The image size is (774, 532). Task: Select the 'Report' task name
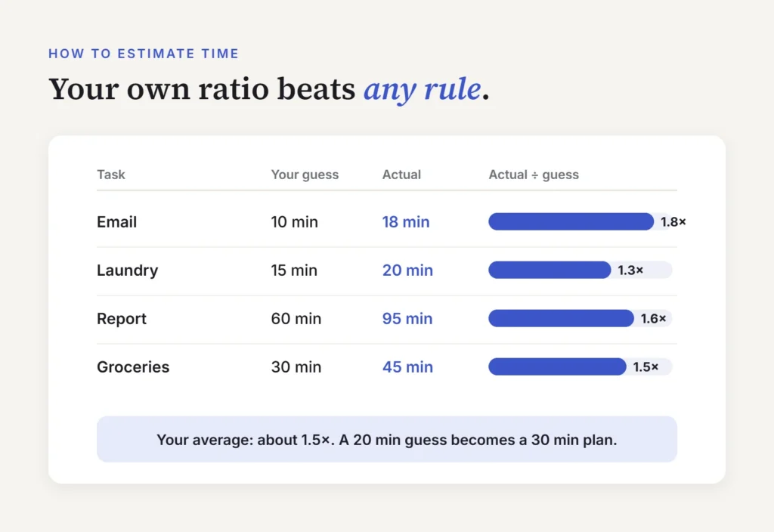(122, 319)
